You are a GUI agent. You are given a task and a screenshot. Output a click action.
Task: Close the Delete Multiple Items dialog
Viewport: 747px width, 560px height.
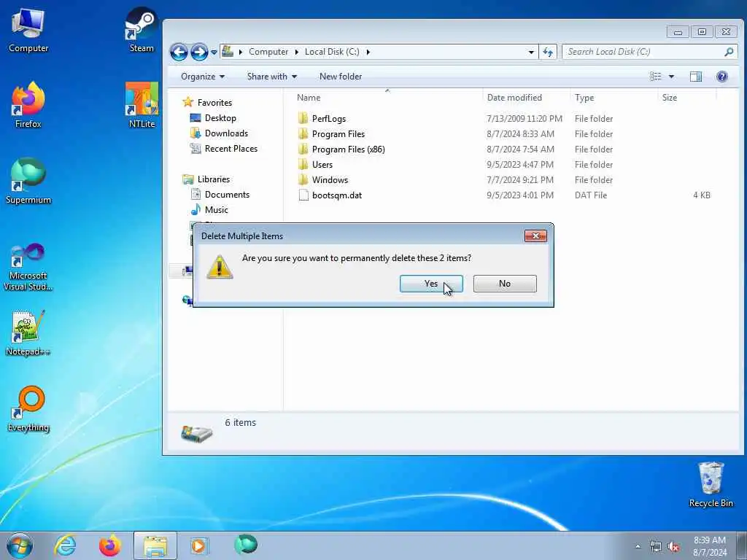[x=535, y=236]
